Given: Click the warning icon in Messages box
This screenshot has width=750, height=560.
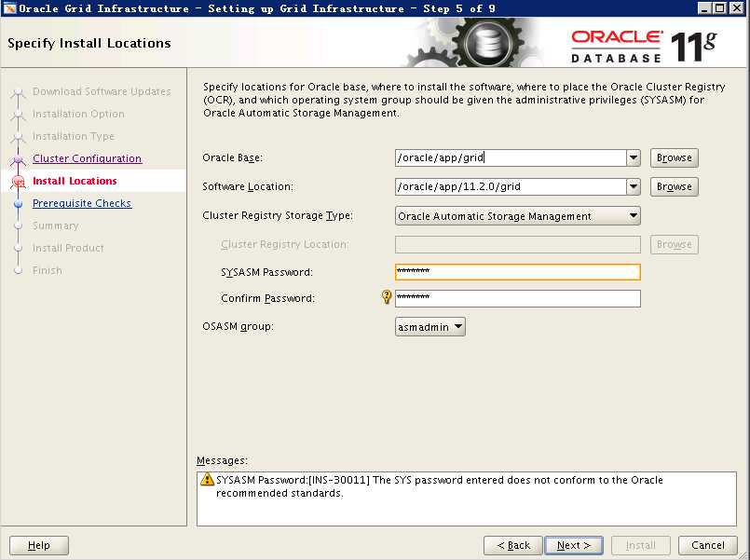Looking at the screenshot, I should point(207,479).
